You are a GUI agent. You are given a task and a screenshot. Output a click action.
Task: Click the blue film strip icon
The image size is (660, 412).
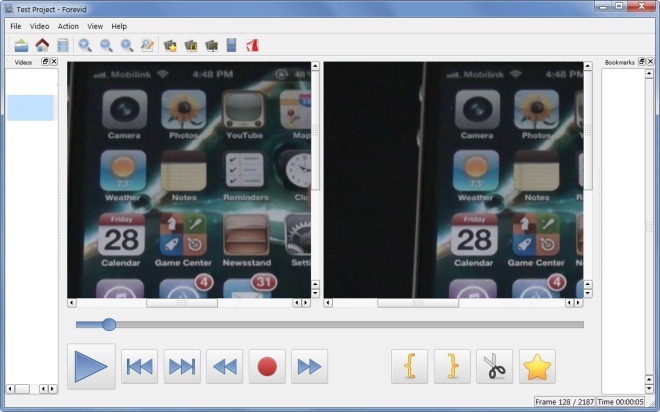[x=232, y=45]
